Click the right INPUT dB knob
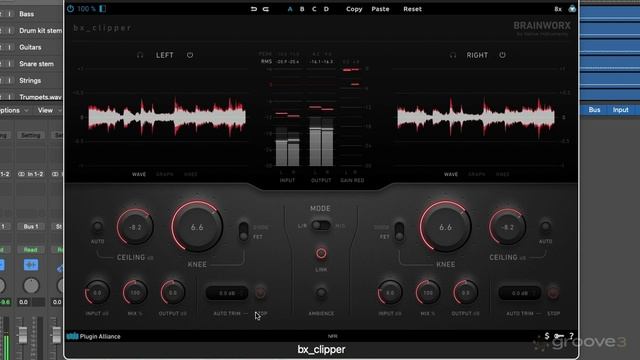Image resolution: width=640 pixels, height=360 pixels. [x=390, y=292]
